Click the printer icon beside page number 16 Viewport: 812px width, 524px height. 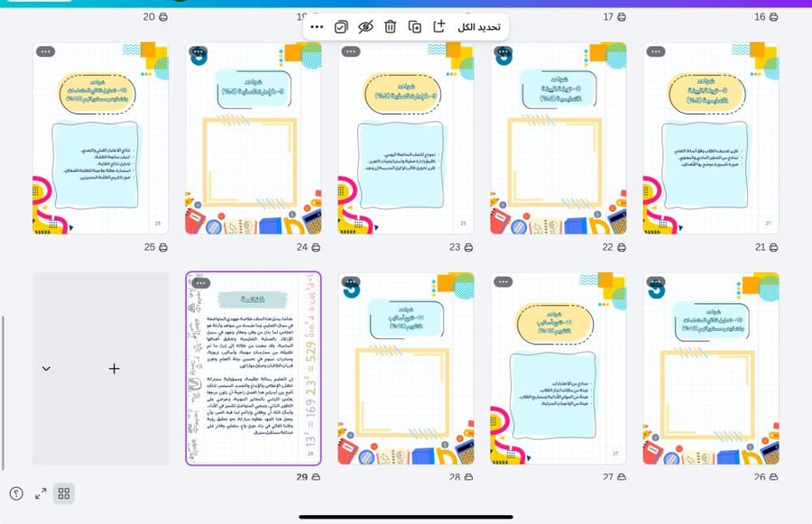click(x=773, y=17)
